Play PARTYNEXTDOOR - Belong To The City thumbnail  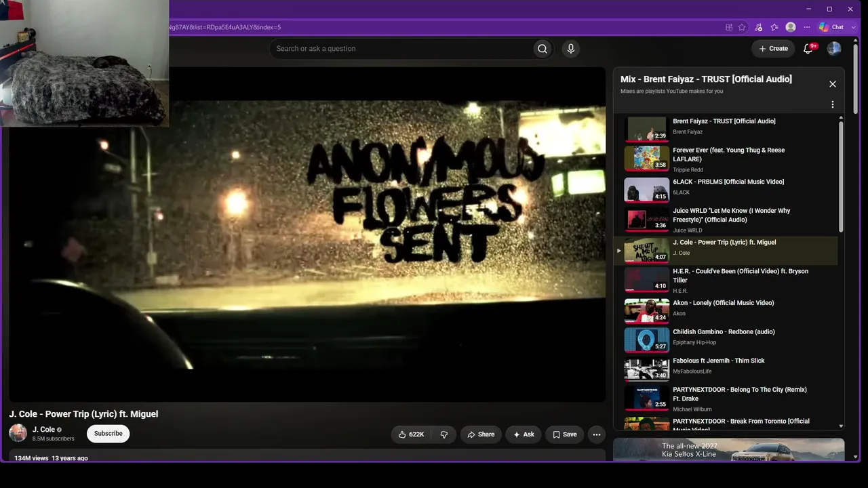[646, 398]
